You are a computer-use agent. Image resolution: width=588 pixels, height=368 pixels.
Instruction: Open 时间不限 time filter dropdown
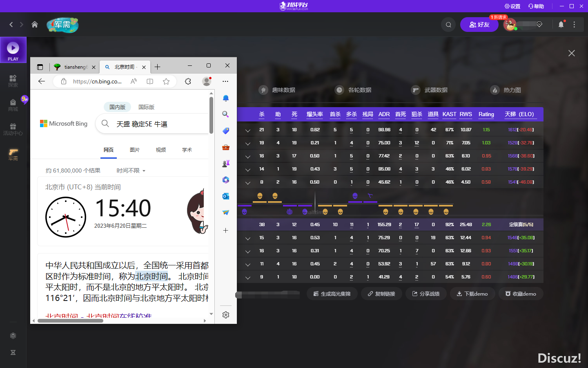click(131, 171)
